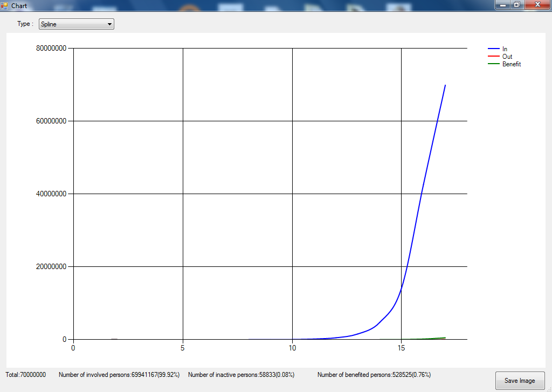Click the 80000000 y-axis label
The width and height of the screenshot is (552, 392).
(x=51, y=48)
